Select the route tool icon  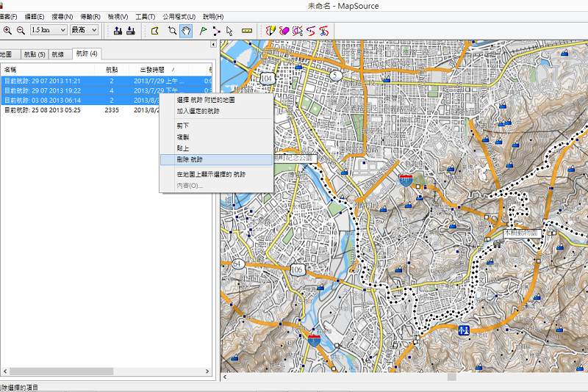pyautogui.click(x=216, y=30)
